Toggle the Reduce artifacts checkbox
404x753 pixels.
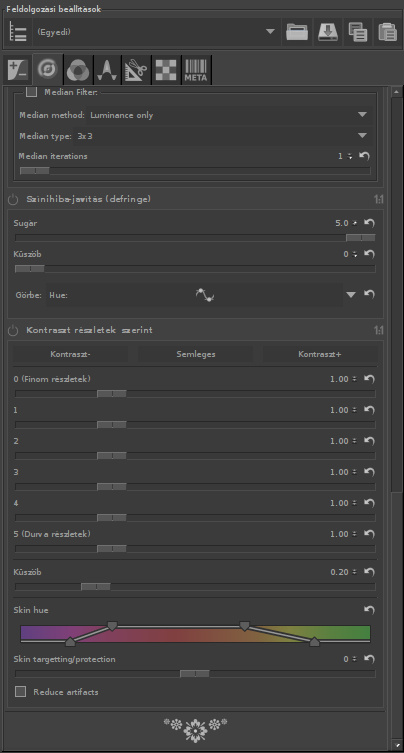click(21, 692)
